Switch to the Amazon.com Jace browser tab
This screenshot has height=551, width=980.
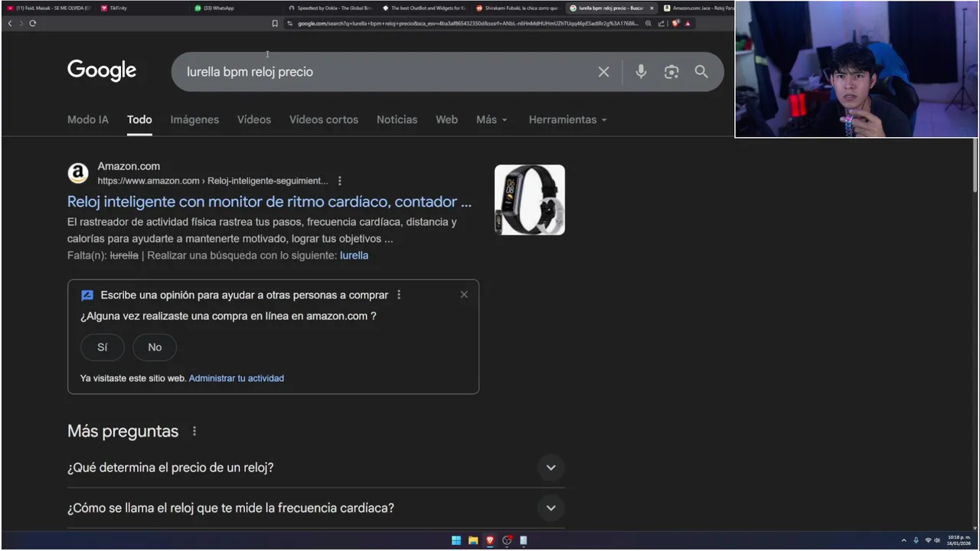point(697,8)
